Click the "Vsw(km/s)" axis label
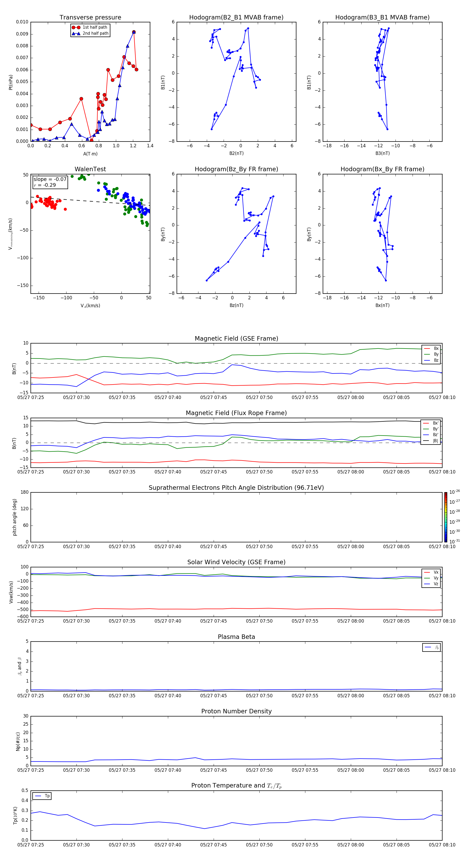 coord(11,592)
